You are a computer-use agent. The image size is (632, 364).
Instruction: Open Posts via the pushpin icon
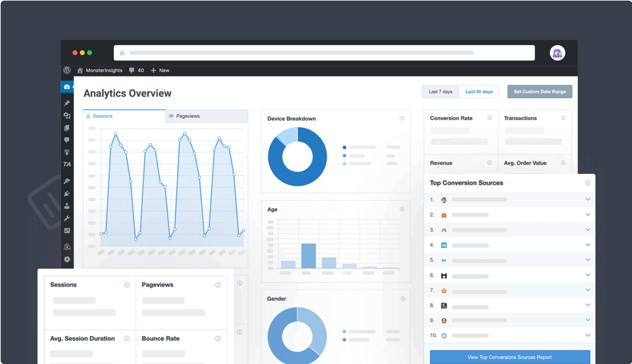click(x=67, y=103)
